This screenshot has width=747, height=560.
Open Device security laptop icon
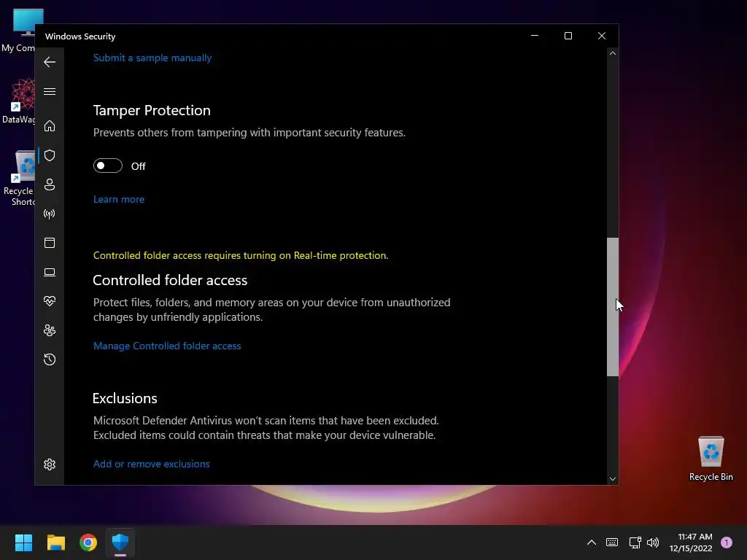(x=50, y=272)
